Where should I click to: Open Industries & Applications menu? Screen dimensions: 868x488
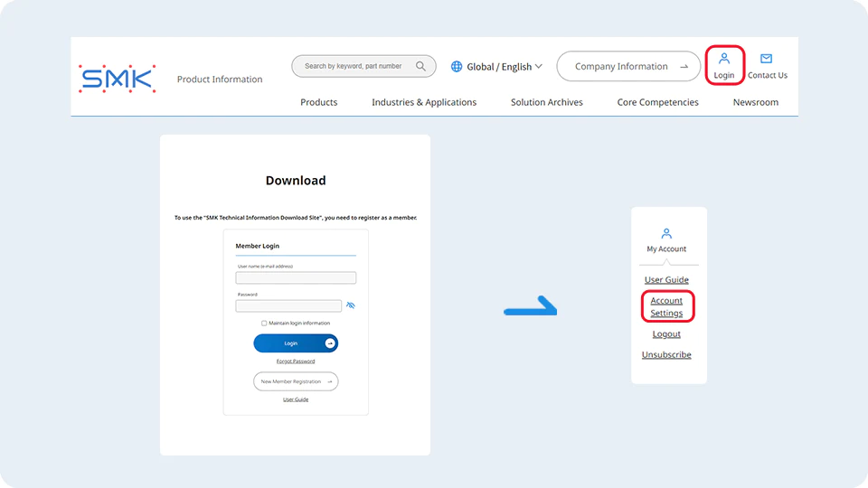coord(424,102)
